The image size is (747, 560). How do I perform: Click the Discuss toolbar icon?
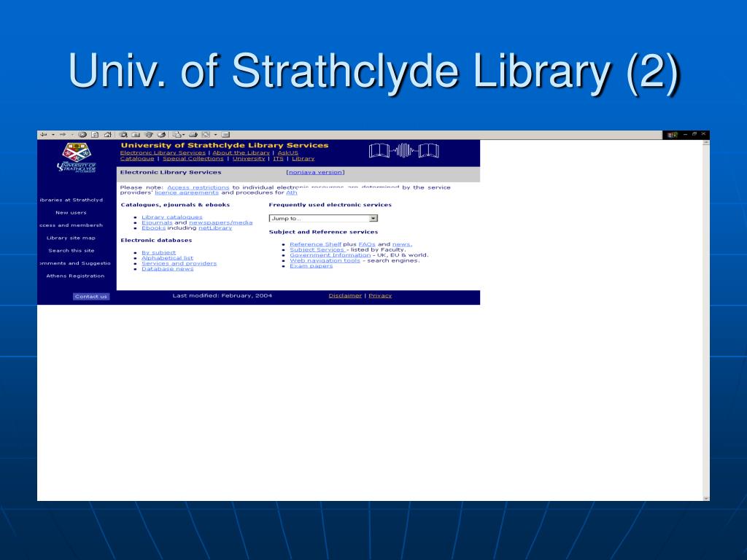coord(226,135)
